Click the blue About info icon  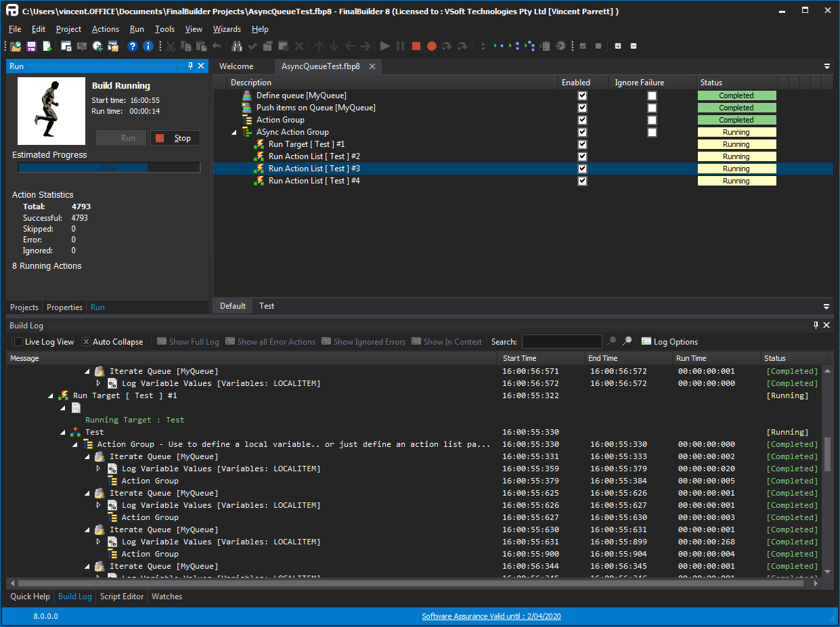tap(148, 46)
